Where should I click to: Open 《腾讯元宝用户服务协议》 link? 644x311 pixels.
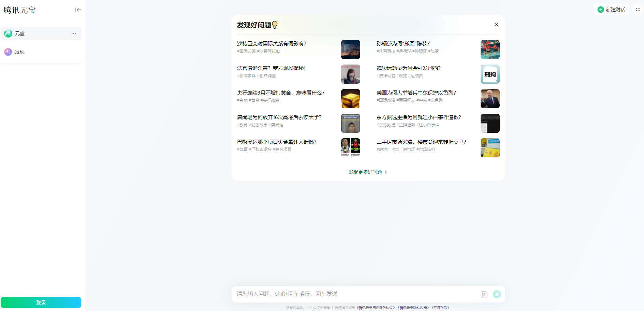point(376,308)
